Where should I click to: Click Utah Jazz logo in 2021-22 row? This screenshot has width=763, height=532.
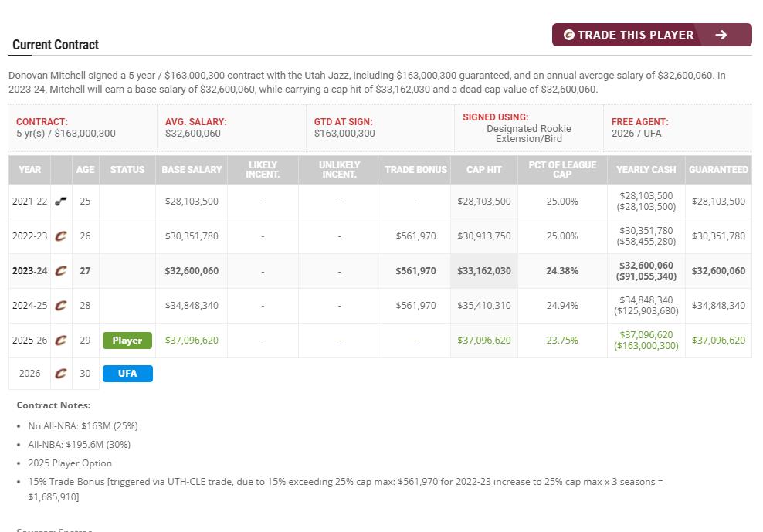[61, 201]
